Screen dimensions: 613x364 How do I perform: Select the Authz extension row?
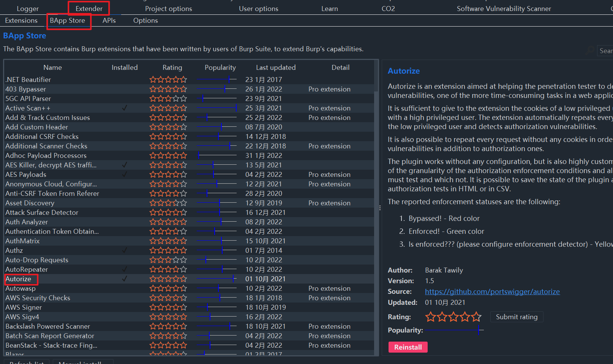[x=189, y=250]
